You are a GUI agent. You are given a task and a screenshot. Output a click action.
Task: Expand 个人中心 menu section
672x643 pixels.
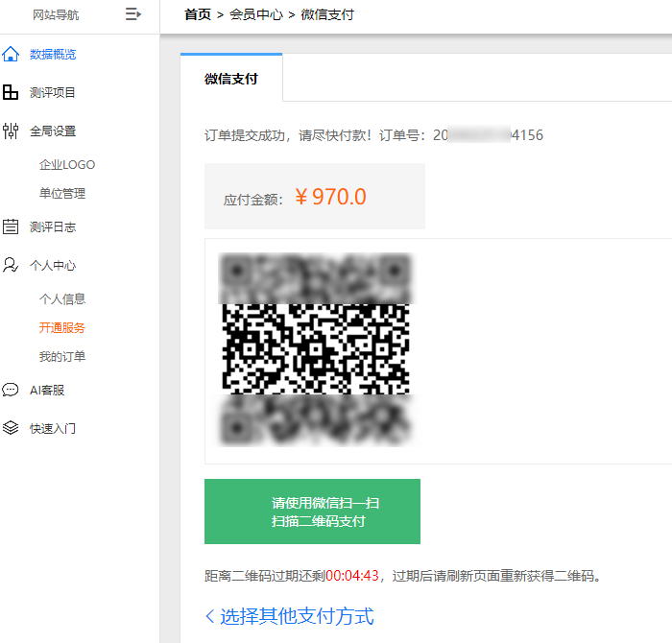point(53,265)
